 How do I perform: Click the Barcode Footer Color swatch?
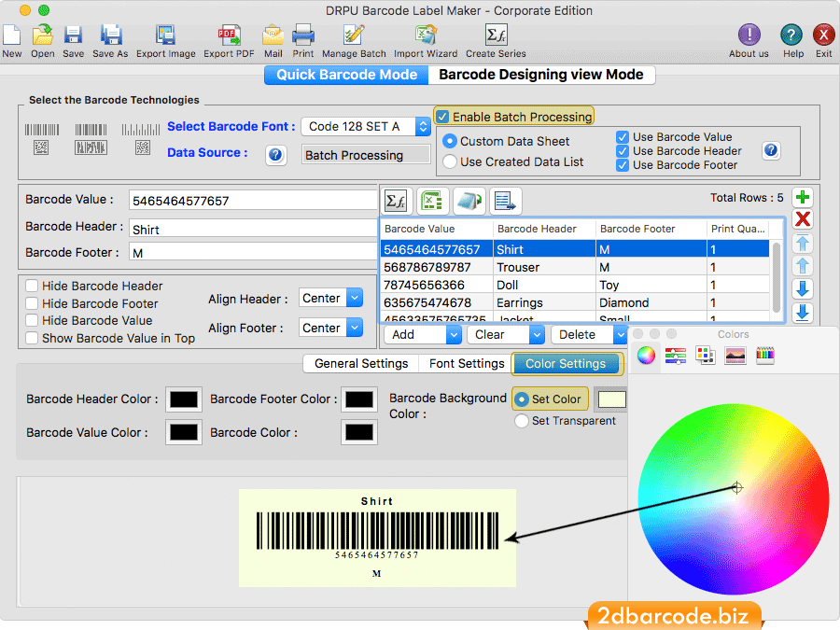(359, 399)
